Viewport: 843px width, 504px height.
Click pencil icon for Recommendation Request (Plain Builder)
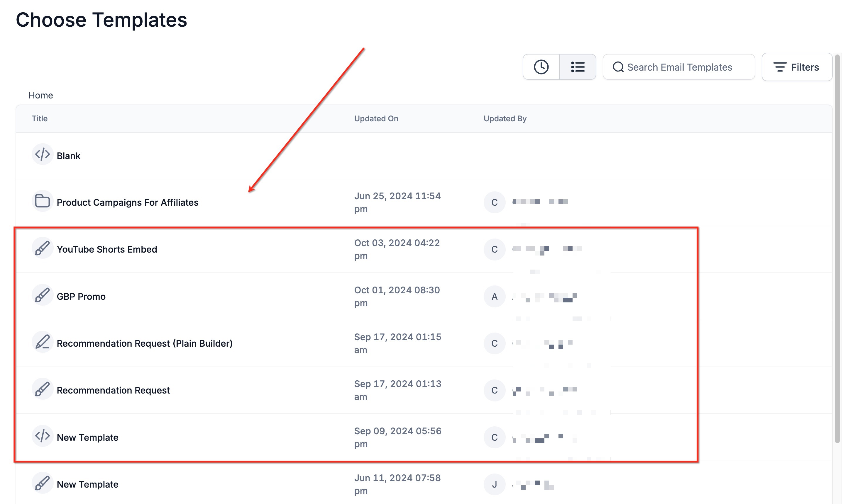coord(43,342)
